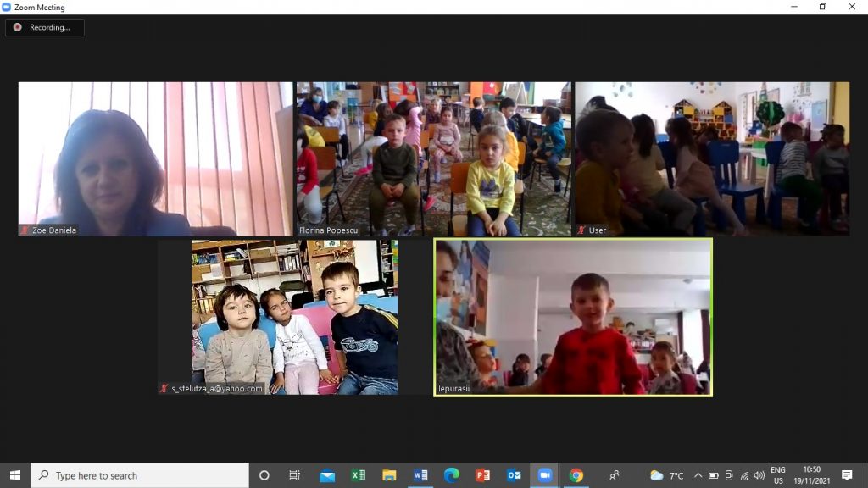The image size is (868, 488).
Task: Open the ENG US language switcher
Action: 778,475
